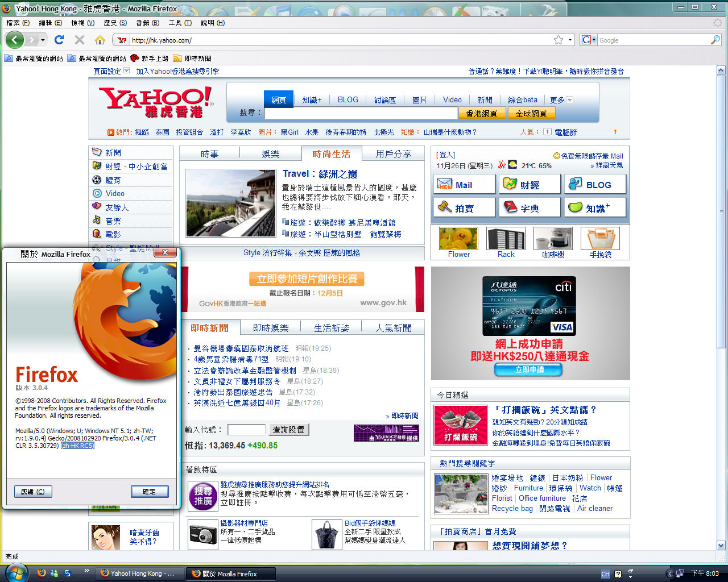Click the 香港網頁 search button
Screen dimensions: 728x582
coord(482,114)
